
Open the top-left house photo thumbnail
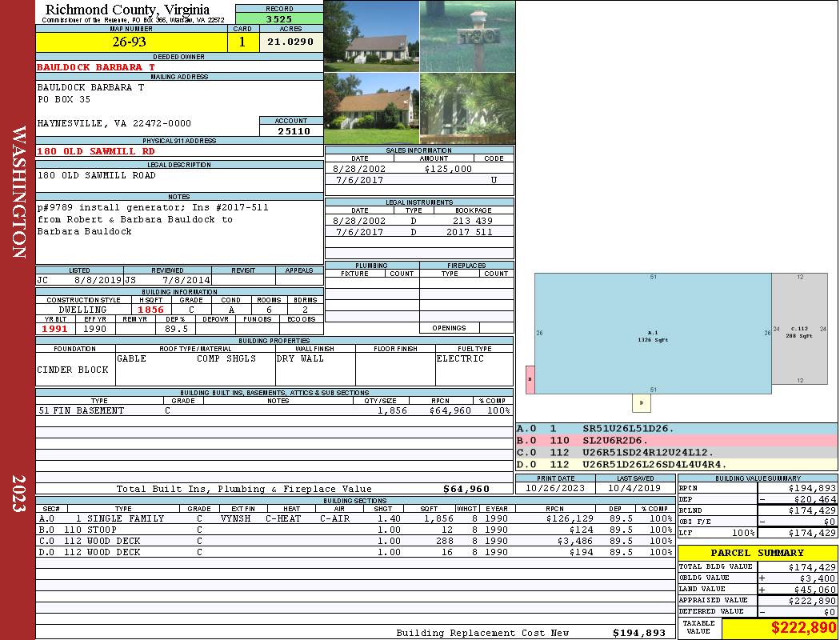tap(371, 36)
